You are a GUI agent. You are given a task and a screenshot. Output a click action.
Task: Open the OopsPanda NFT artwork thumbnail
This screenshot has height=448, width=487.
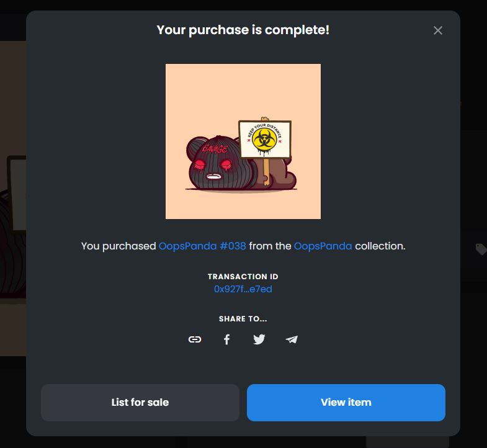[243, 141]
